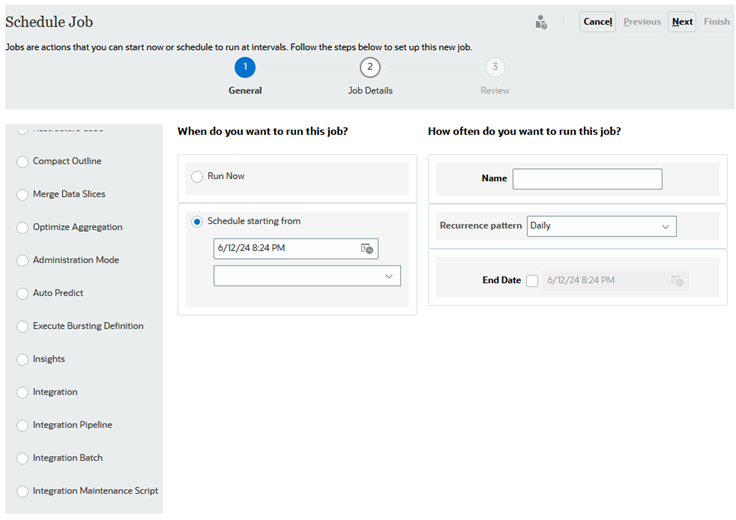The width and height of the screenshot is (736, 520).
Task: Open the empty dropdown under the start date
Action: (307, 276)
